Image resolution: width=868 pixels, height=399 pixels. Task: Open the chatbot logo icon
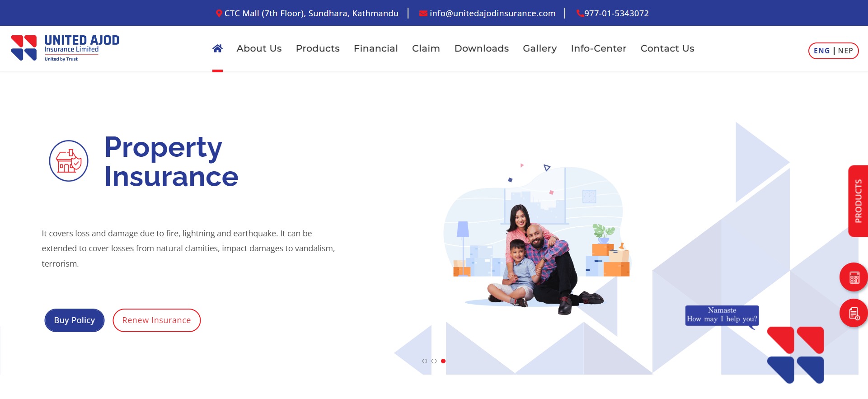click(x=795, y=355)
